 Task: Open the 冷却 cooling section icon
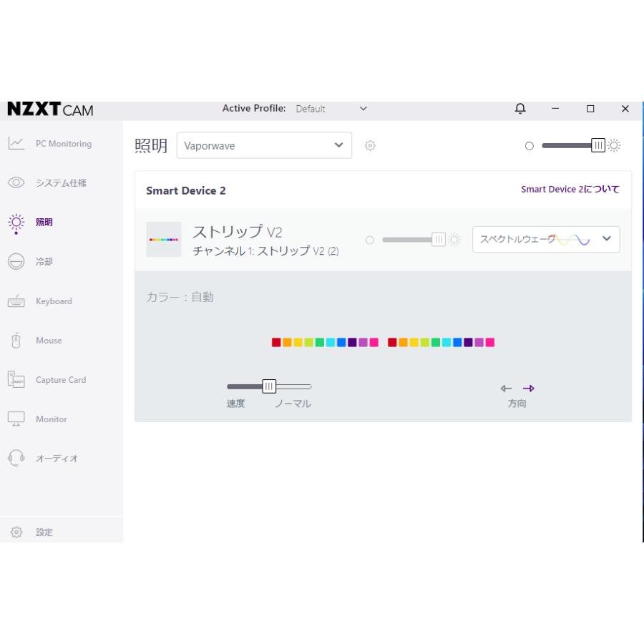click(16, 262)
